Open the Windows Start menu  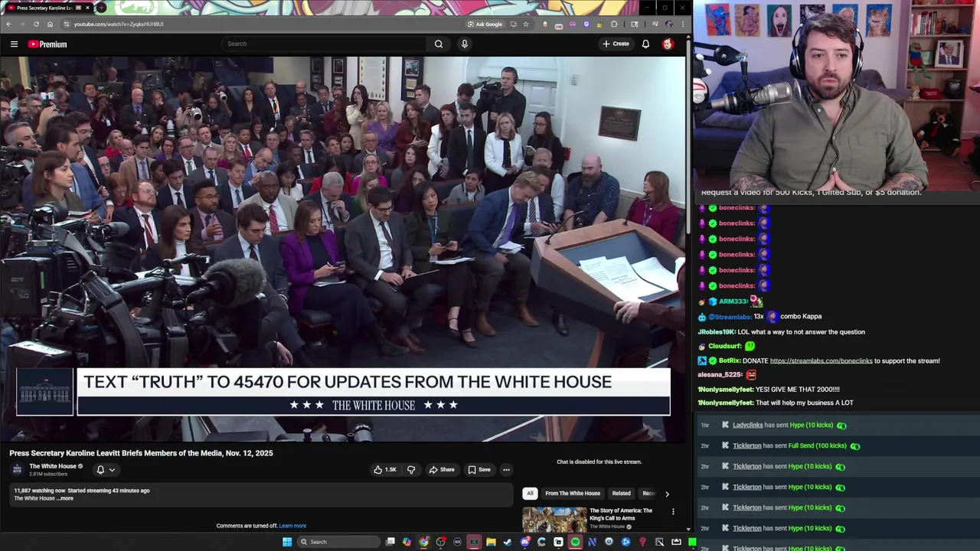(x=287, y=542)
